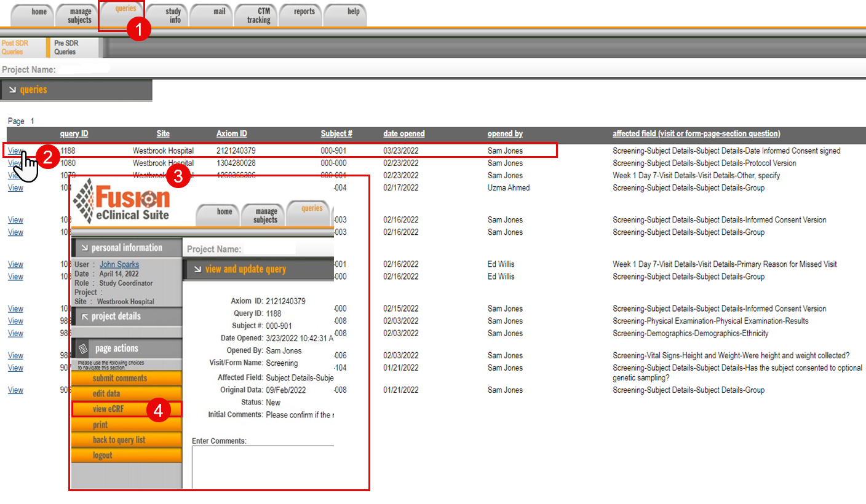Click the Westbrook Hospital cell for query 1188
Viewport: 866px width, 504px height.
click(163, 151)
